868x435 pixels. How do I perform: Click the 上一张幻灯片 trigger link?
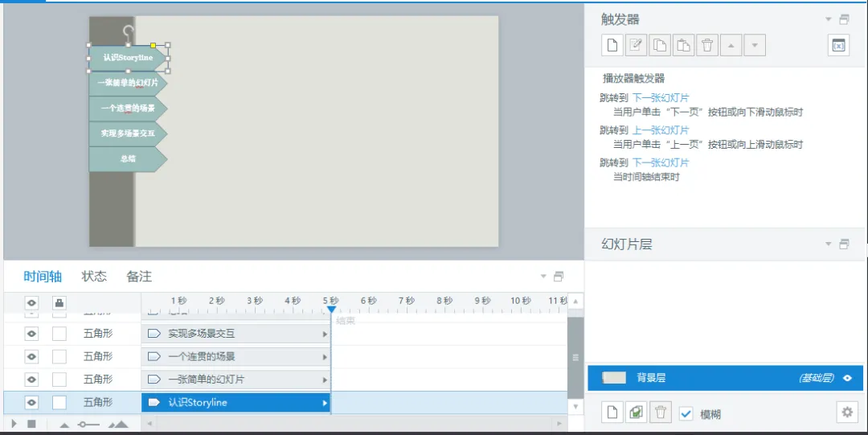(x=661, y=130)
